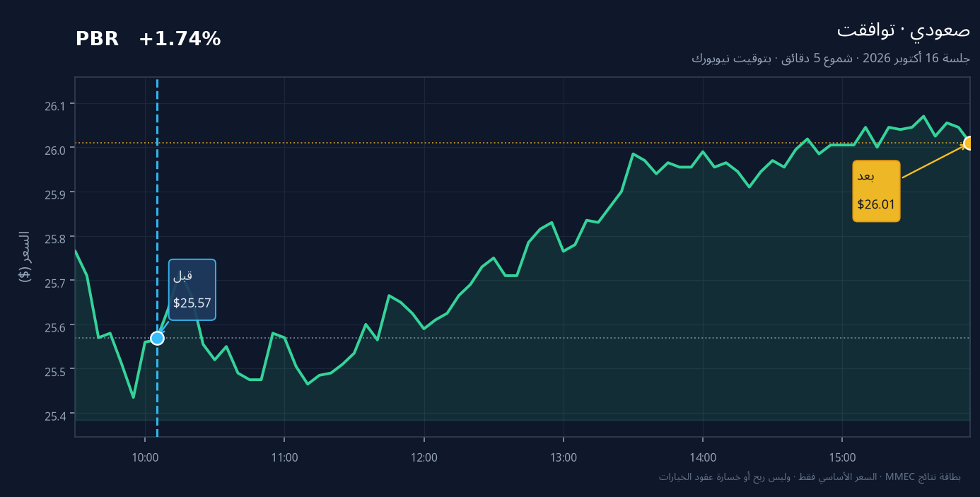The image size is (980, 497).
Task: Click the +1.74% change label
Action: click(180, 40)
